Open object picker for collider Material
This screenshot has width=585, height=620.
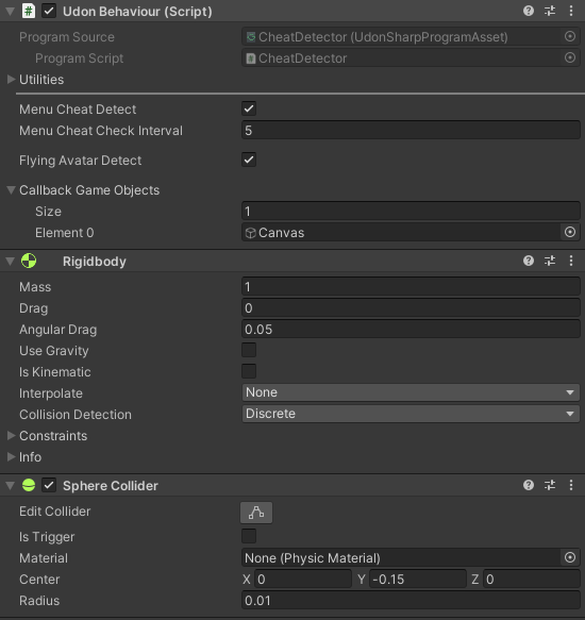click(570, 558)
